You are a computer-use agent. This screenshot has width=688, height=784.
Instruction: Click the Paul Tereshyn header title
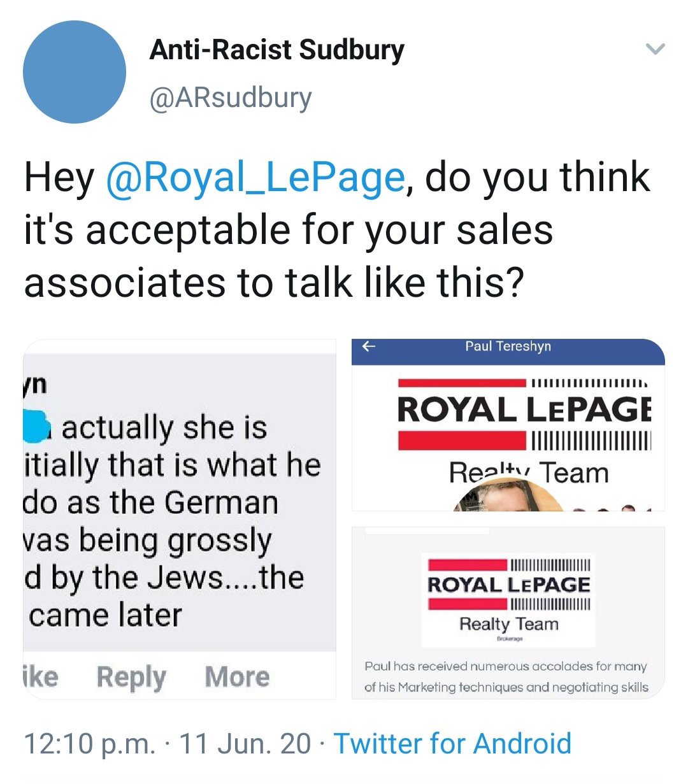[508, 346]
